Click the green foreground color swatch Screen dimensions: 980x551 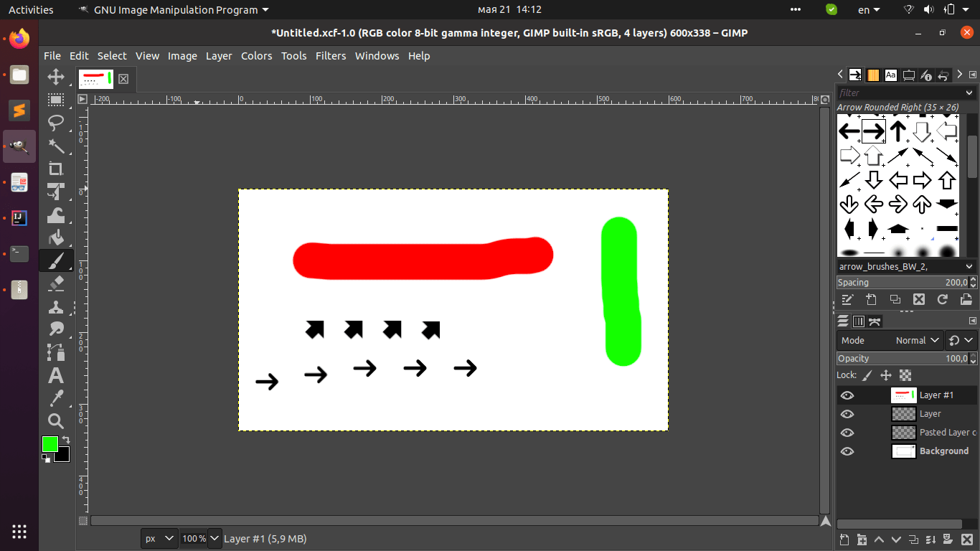coord(50,445)
